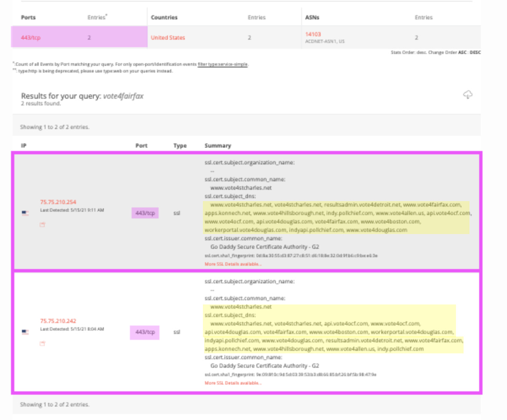Change stats order to DESC
Viewport: 507px width, 420px height.
(475, 53)
